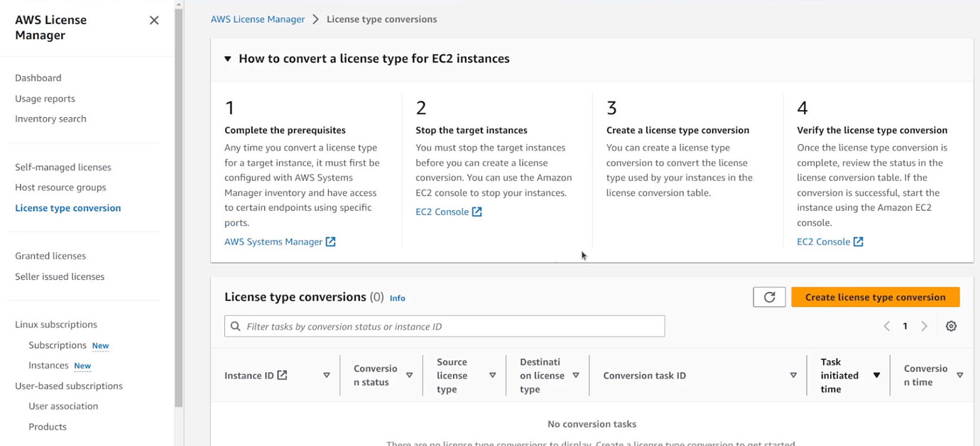Close the AWS License Manager navigation pane
This screenshot has width=980, height=446.
coord(154,20)
